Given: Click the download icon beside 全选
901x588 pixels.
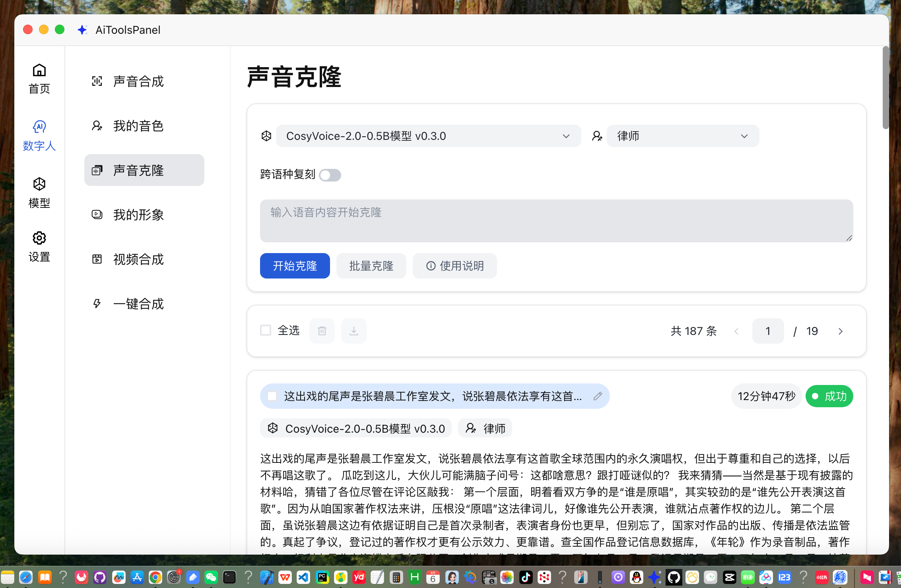Looking at the screenshot, I should [354, 331].
